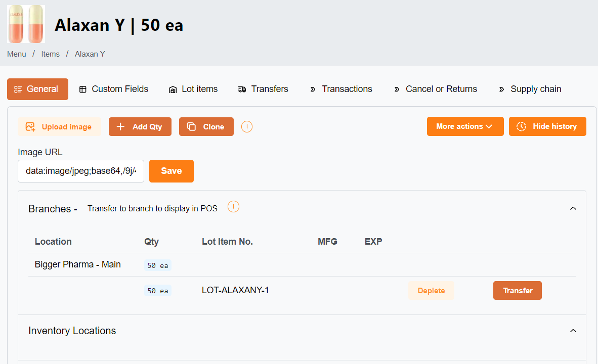Focus the Image URL input field
The image size is (598, 364).
click(81, 171)
